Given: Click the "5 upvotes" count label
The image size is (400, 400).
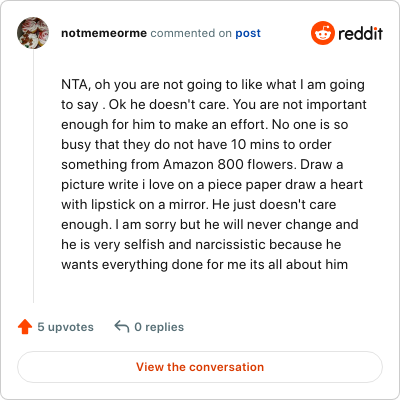Looking at the screenshot, I should (x=65, y=327).
